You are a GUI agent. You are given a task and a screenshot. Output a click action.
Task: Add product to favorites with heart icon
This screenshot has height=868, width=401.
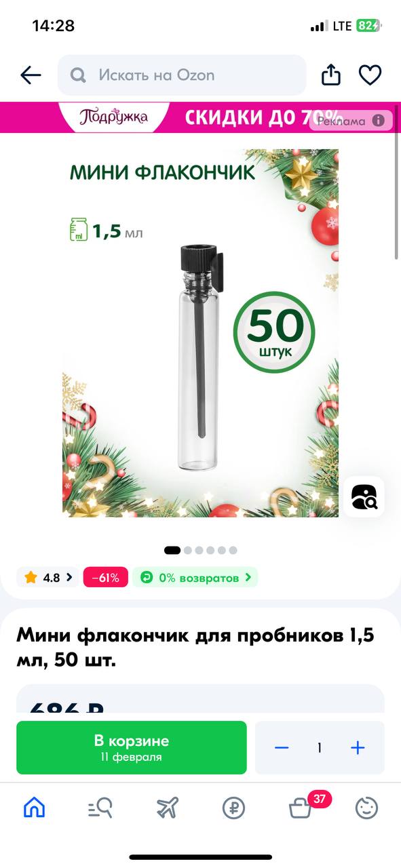pyautogui.click(x=370, y=75)
